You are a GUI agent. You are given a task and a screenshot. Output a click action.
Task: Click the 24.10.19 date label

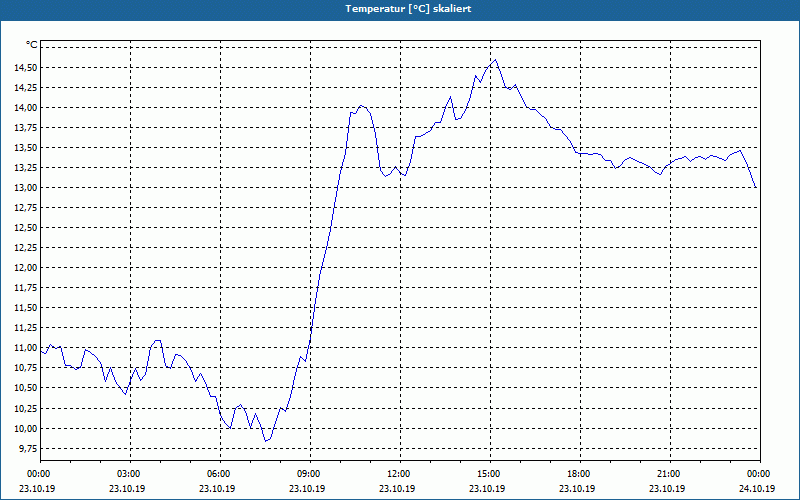[757, 488]
